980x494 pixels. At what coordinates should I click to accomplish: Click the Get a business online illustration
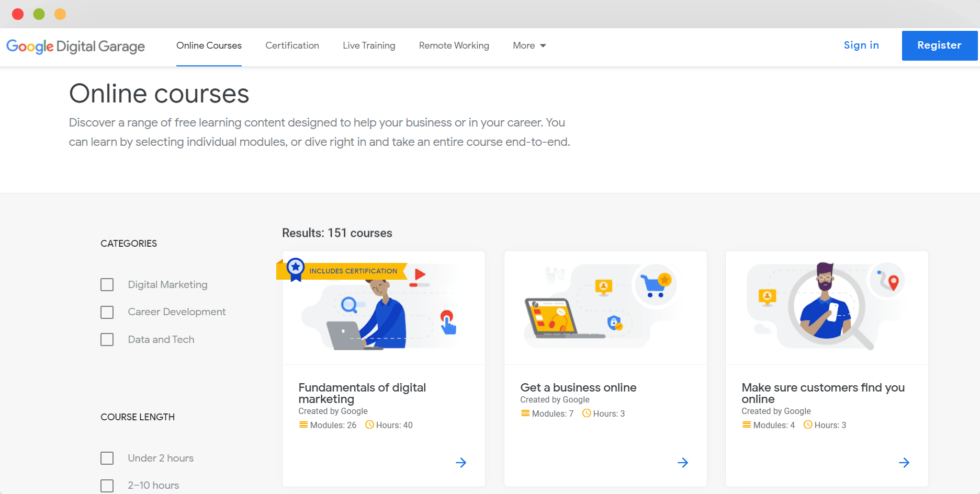coord(605,308)
